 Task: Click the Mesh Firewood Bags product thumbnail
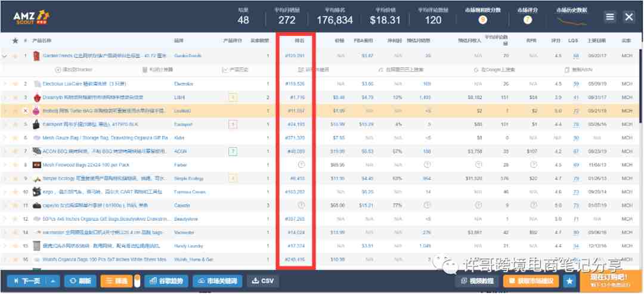point(36,165)
